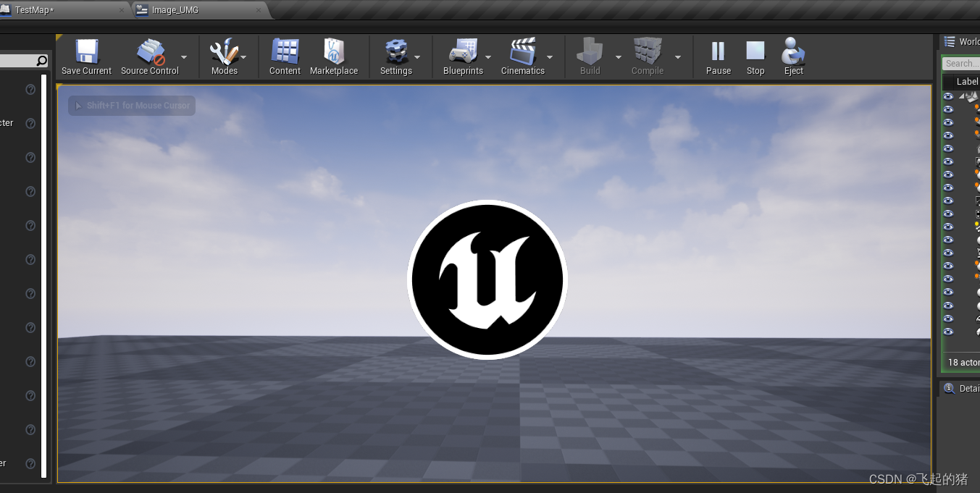Screen dimensions: 980x493
Task: Click the help icon beside the 'er' row
Action: (30, 463)
